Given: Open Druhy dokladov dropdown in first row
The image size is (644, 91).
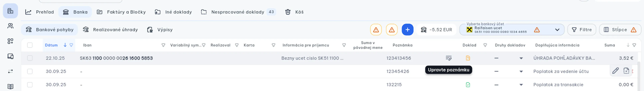Looking at the screenshot, I should (521, 58).
